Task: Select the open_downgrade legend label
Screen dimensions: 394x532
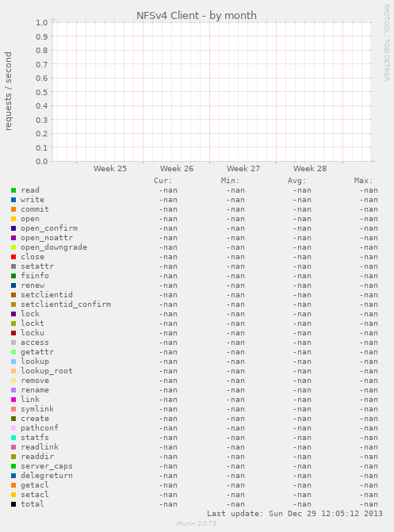Action: pyautogui.click(x=54, y=247)
